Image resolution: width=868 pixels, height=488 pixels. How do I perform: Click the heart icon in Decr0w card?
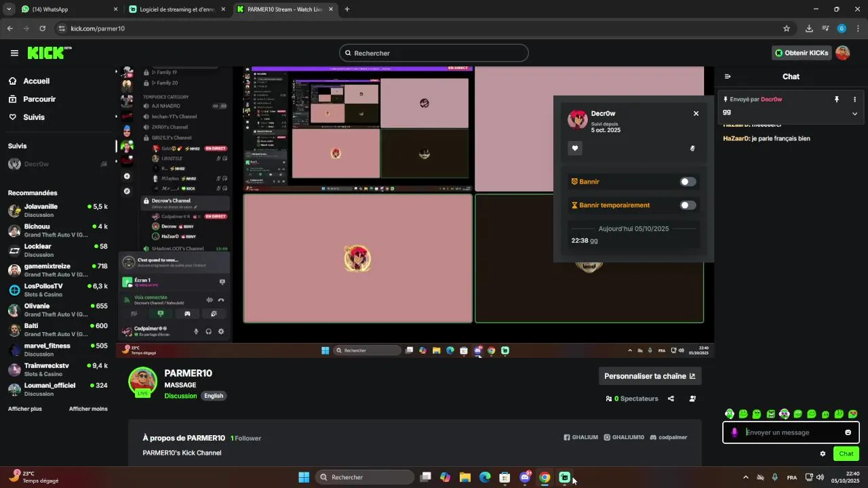click(x=575, y=148)
